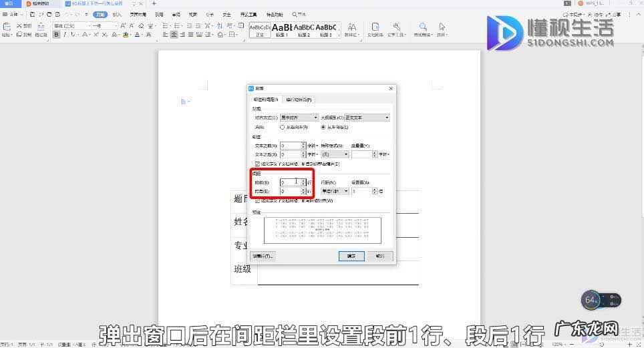Image resolution: width=644 pixels, height=348 pixels.
Task: Click the increase indent icon
Action: click(198, 25)
